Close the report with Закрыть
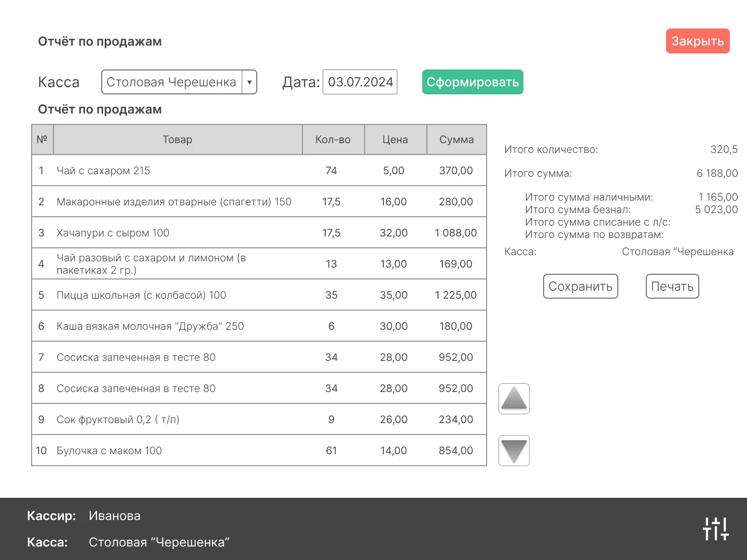The height and width of the screenshot is (560, 747). coord(698,41)
